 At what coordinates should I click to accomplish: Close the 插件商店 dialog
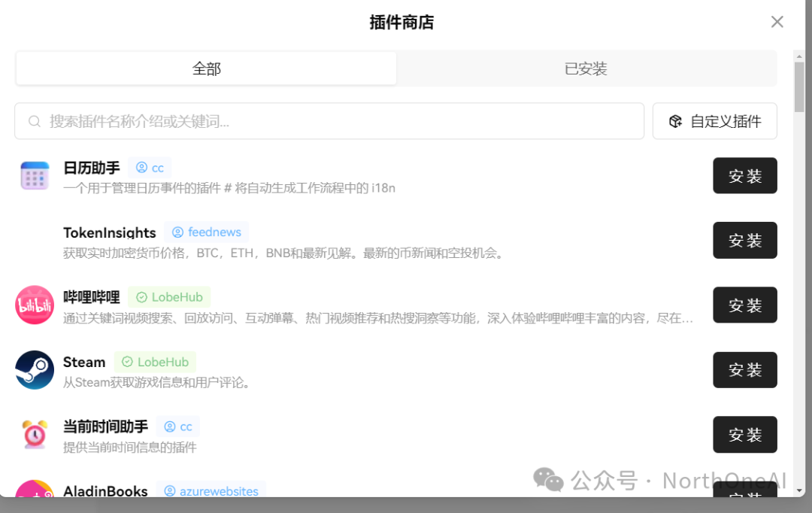777,22
